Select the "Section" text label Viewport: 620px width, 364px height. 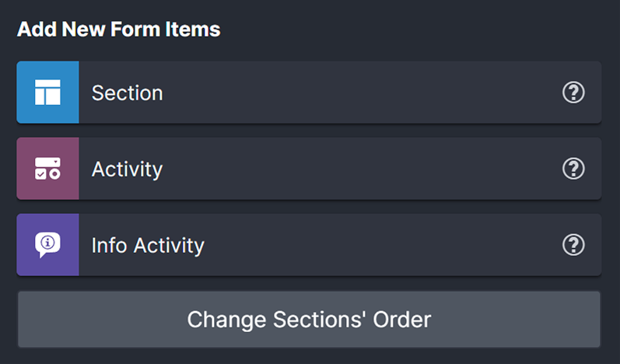pyautogui.click(x=127, y=93)
